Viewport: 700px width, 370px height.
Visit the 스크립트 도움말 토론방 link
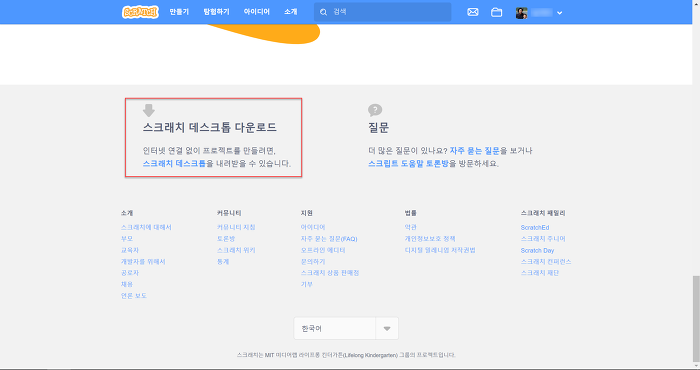(408, 163)
